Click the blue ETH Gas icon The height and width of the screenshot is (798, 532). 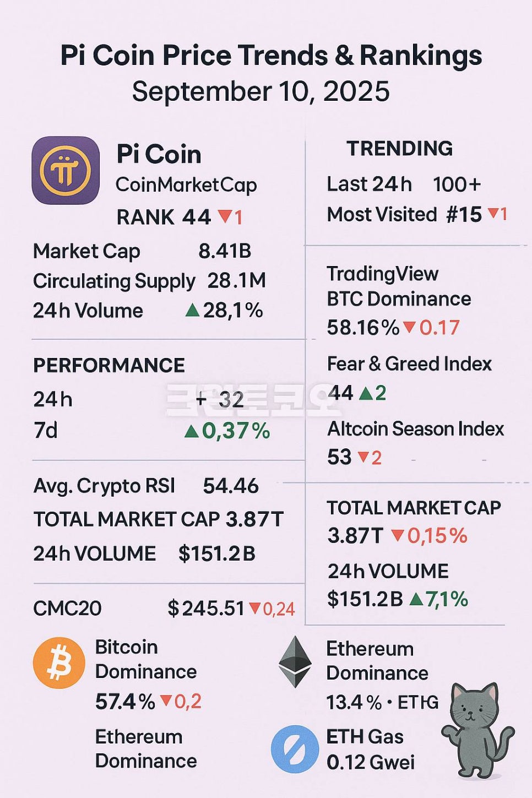tap(295, 749)
